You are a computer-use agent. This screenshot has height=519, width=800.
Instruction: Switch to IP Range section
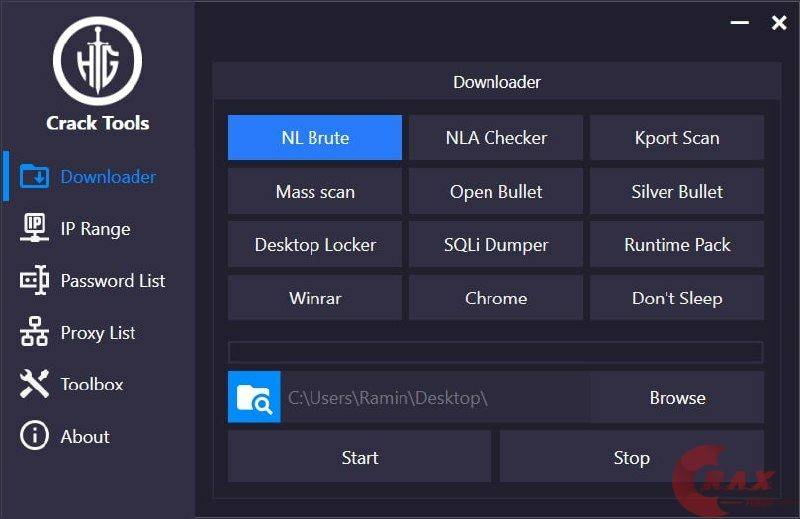tap(95, 229)
